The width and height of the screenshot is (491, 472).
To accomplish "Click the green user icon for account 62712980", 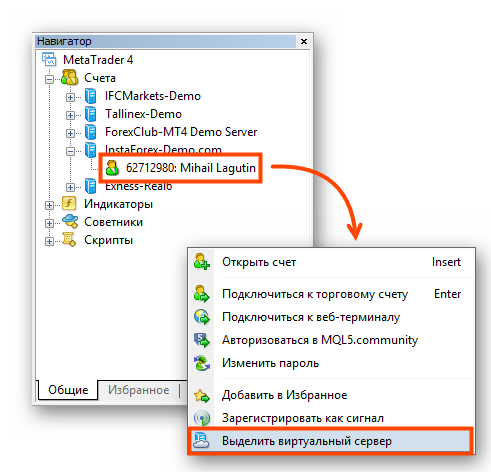I will [112, 168].
